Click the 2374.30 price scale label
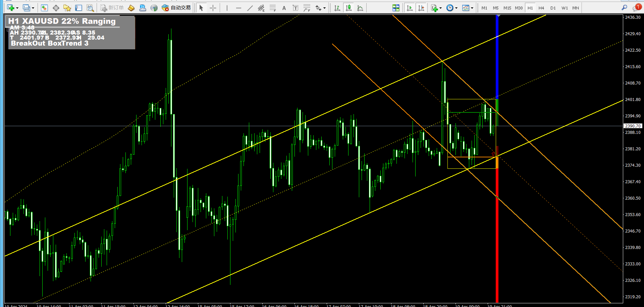 [633, 165]
